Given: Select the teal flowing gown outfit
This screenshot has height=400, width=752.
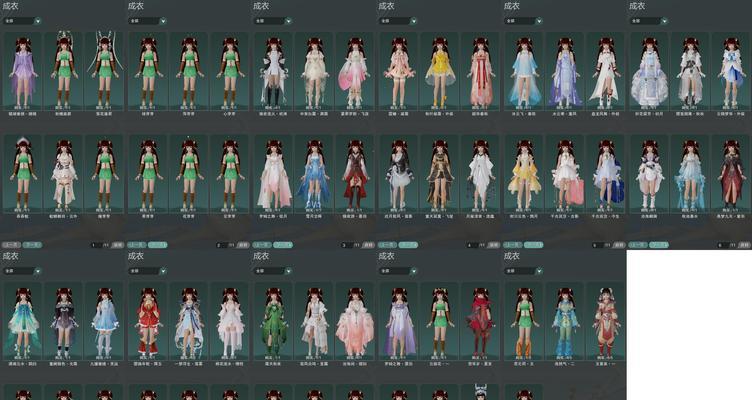Looking at the screenshot, I should pos(23,321).
